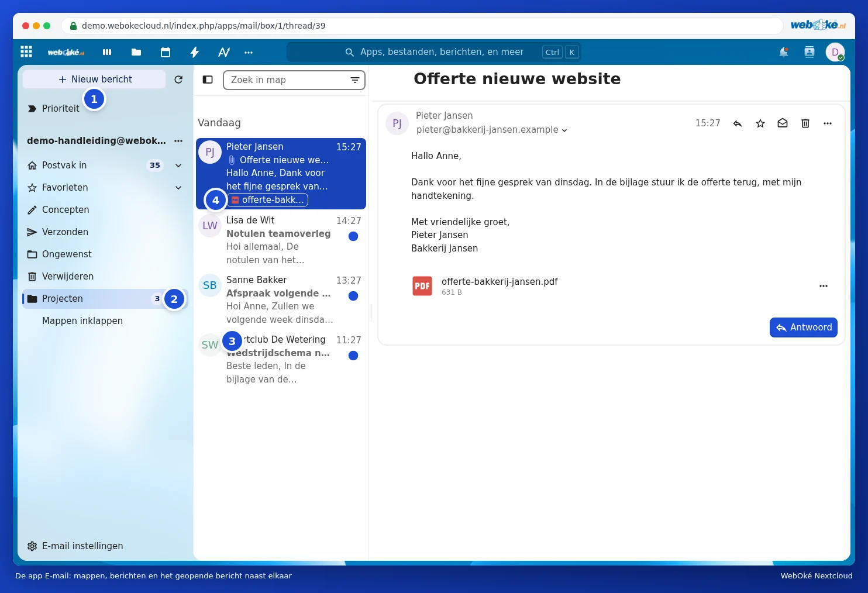Open the filter icon in the search box
868x593 pixels.
pyautogui.click(x=355, y=80)
